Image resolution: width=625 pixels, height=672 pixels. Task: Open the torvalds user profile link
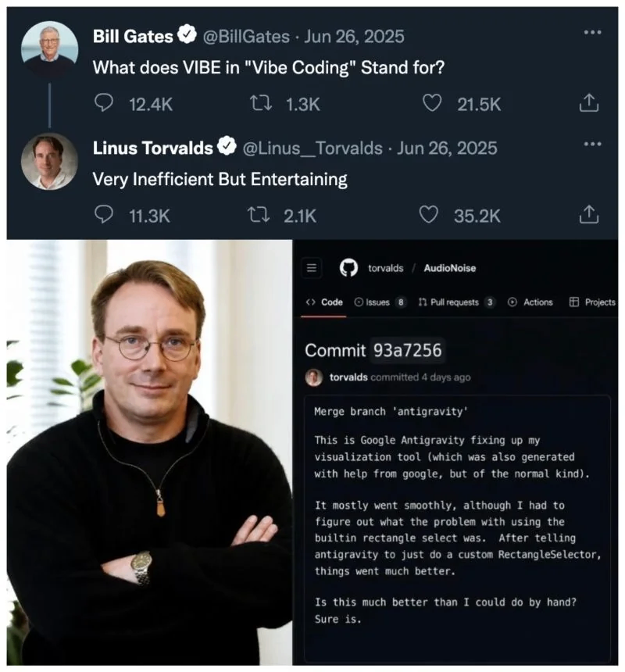coord(385,268)
